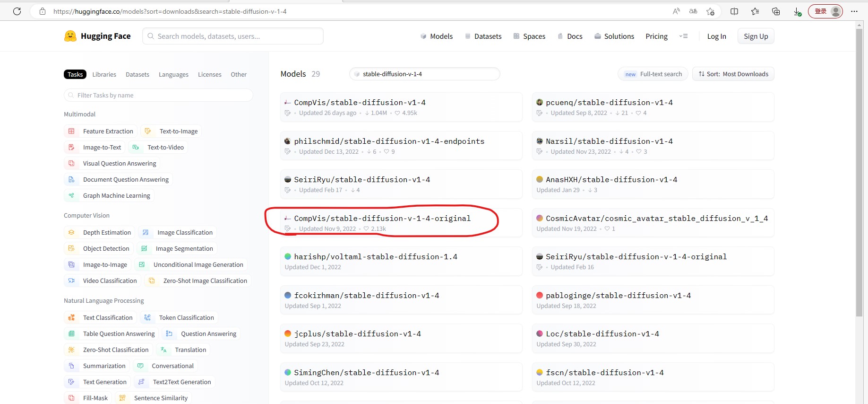
Task: Open Models in the top navigation
Action: coord(437,36)
